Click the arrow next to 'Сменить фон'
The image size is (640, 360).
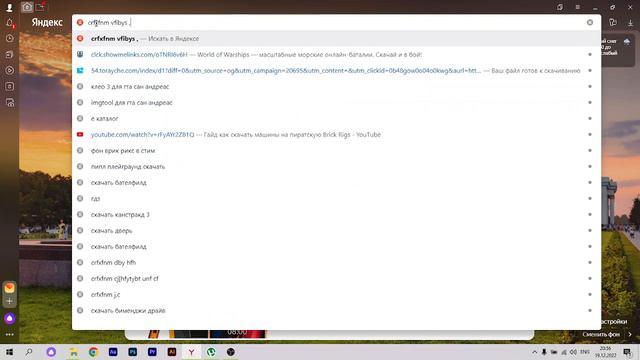coord(630,334)
